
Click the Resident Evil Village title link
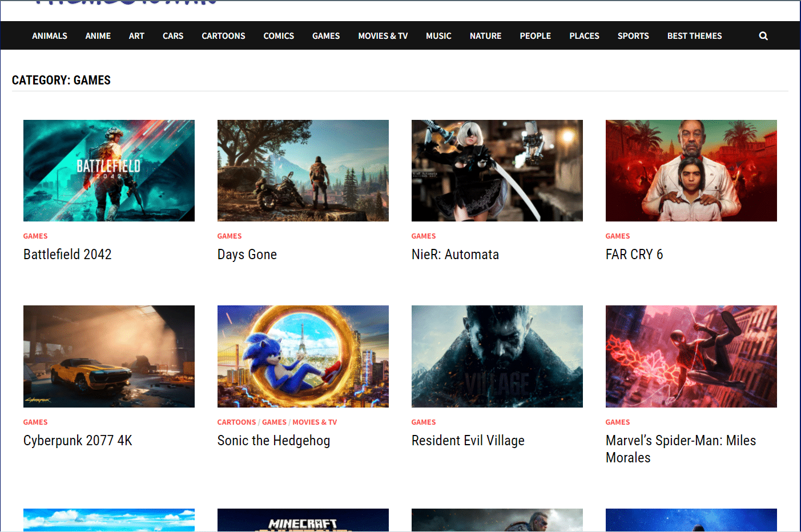point(468,441)
